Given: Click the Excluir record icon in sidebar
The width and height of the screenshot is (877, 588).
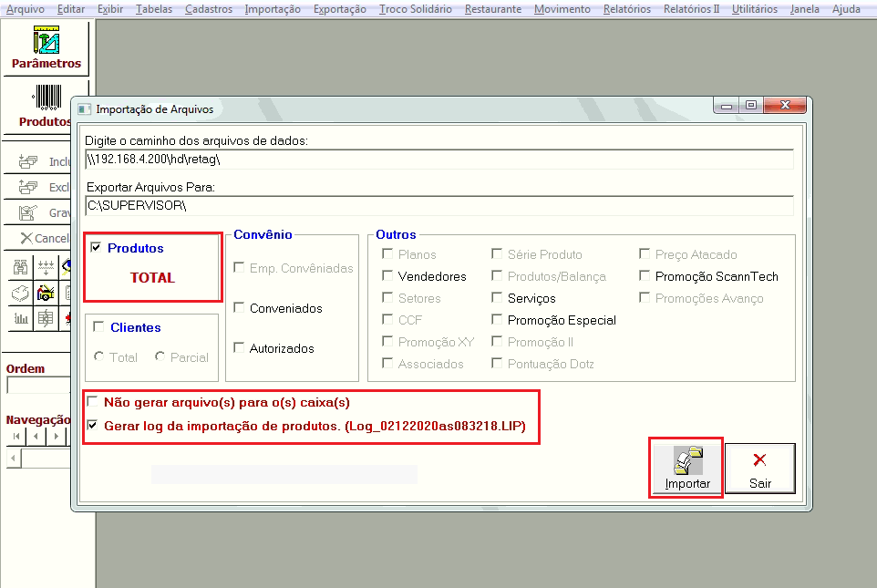Looking at the screenshot, I should click(x=27, y=188).
